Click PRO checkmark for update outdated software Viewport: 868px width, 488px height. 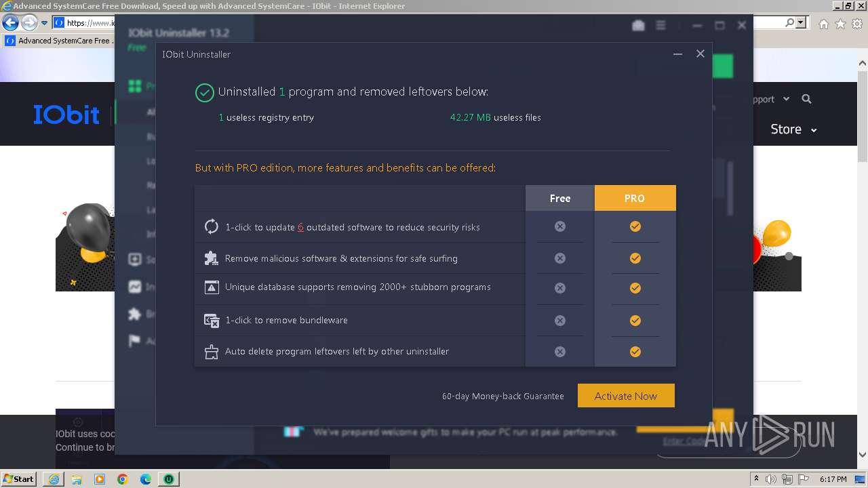point(635,226)
